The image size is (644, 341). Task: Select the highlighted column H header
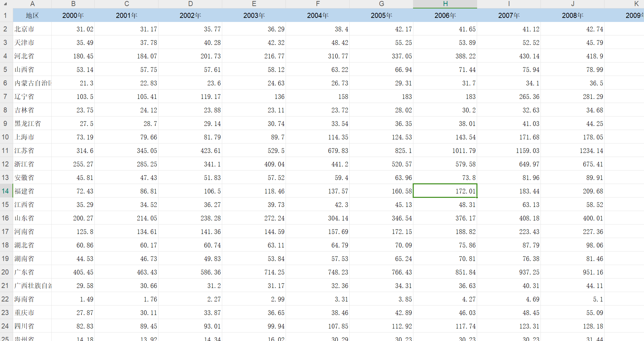[x=445, y=4]
